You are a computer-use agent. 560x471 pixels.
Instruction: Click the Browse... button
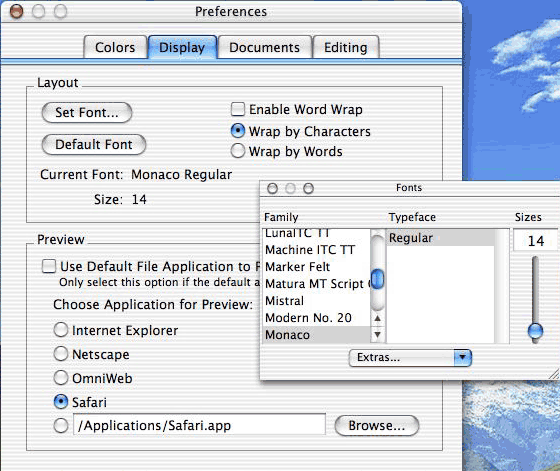coord(377,425)
